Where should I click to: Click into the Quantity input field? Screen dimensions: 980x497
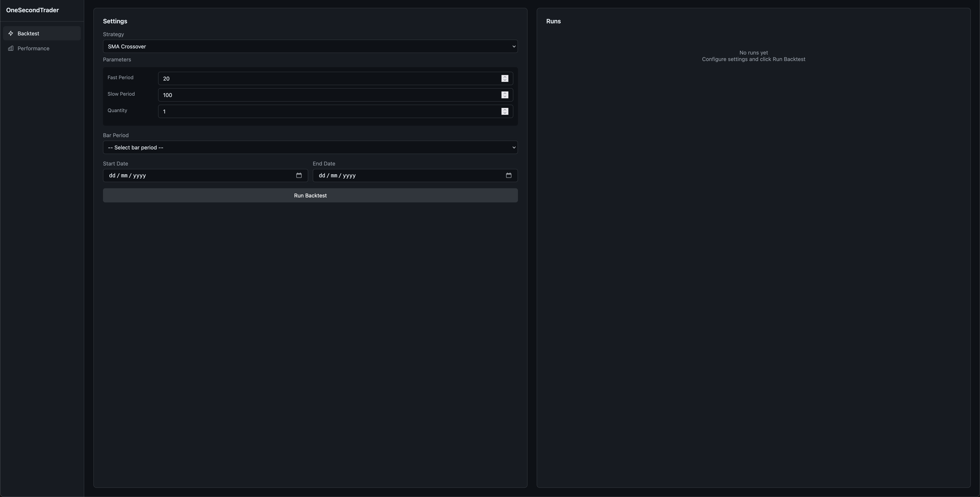tap(327, 111)
